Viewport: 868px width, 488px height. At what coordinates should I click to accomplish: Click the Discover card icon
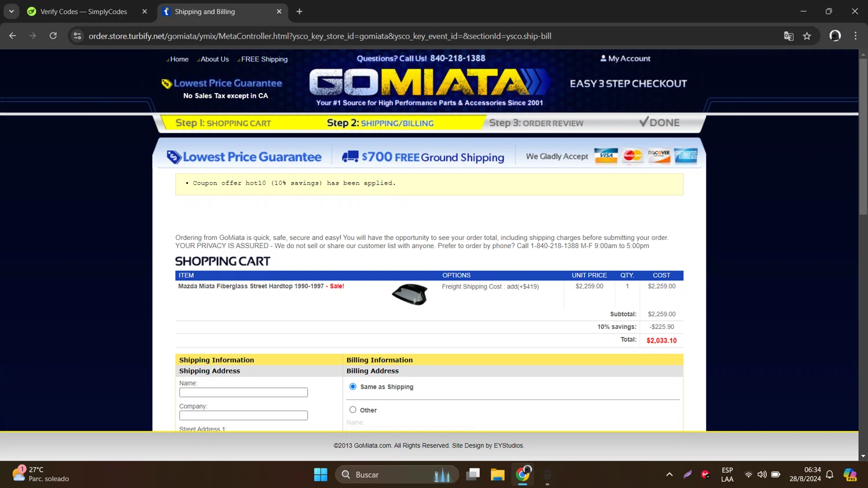coord(659,156)
